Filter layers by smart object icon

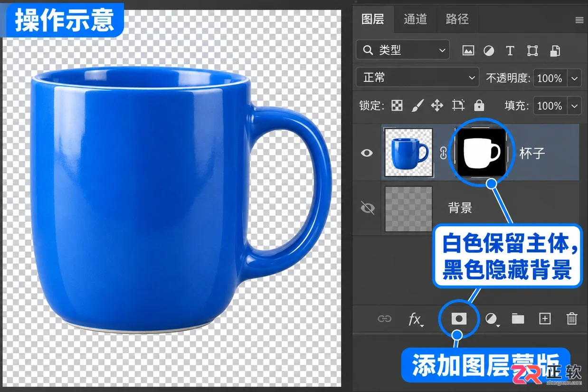(x=555, y=50)
